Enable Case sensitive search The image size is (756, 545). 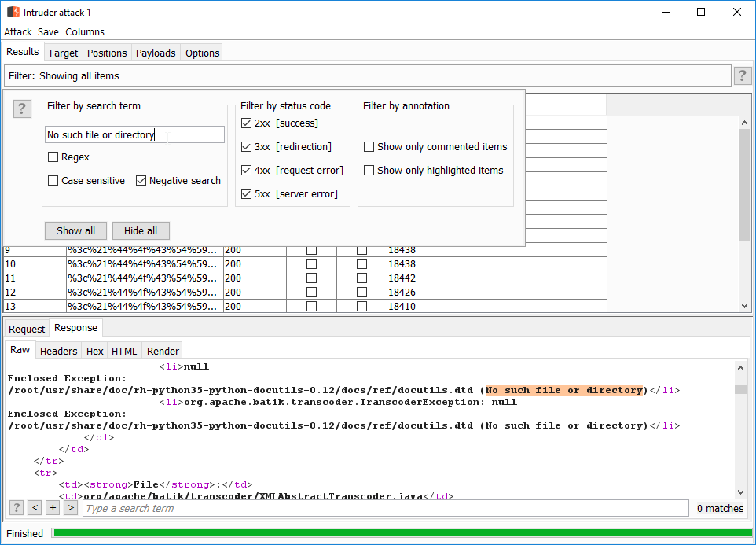tap(53, 180)
